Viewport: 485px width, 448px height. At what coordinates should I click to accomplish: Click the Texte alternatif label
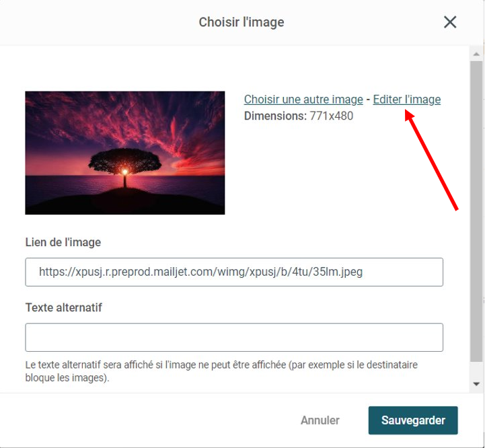[x=64, y=307]
